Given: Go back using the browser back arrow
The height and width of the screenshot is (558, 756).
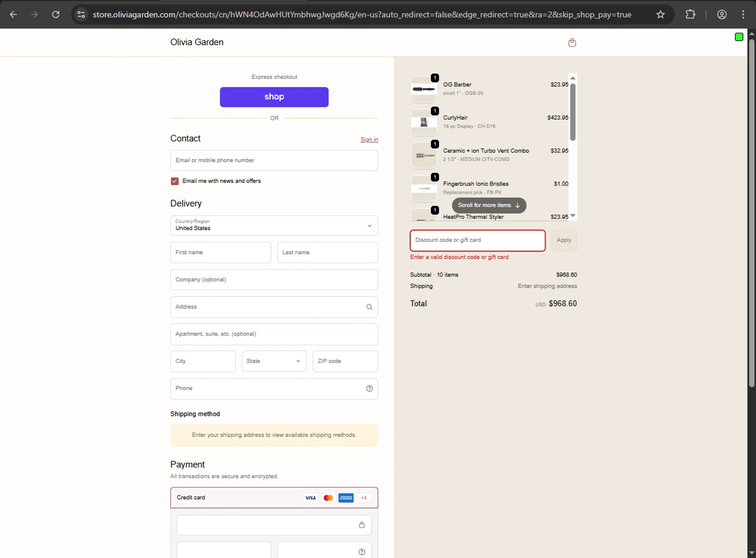Looking at the screenshot, I should point(14,15).
